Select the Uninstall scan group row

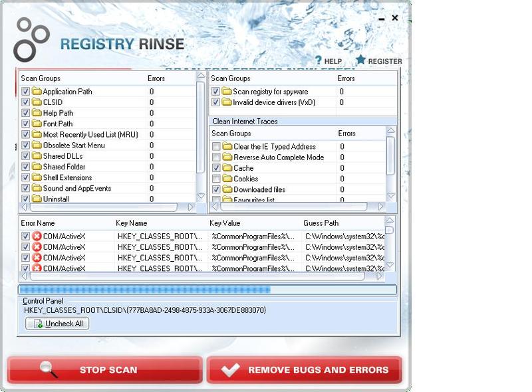click(108, 199)
